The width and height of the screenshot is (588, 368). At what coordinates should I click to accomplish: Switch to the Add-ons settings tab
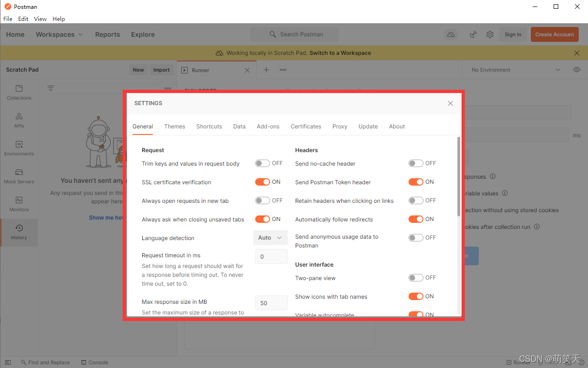[268, 127]
